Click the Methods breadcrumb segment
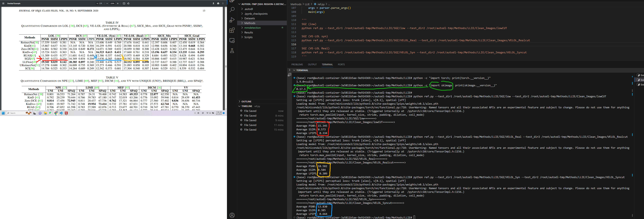The height and width of the screenshot is (219, 644). pyautogui.click(x=296, y=4)
